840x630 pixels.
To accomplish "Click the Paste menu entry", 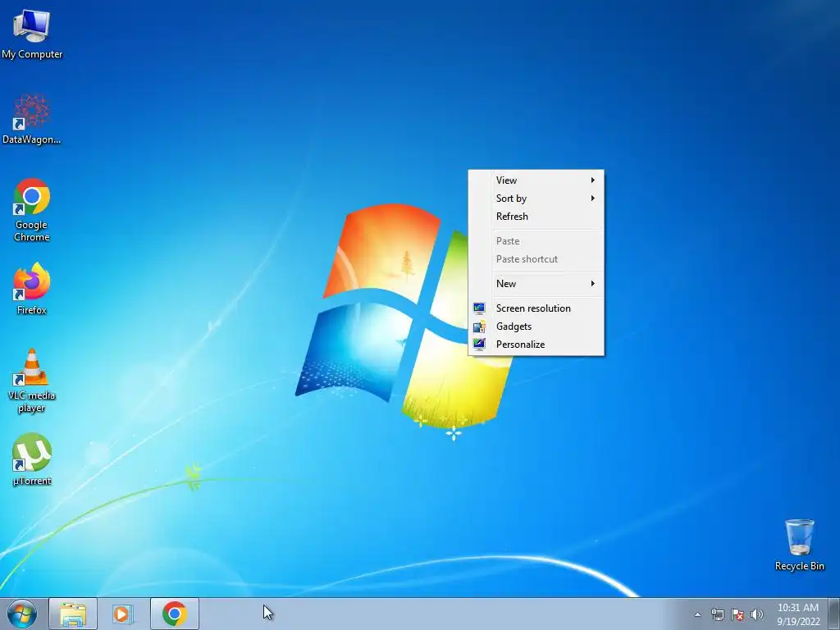I will (536, 241).
